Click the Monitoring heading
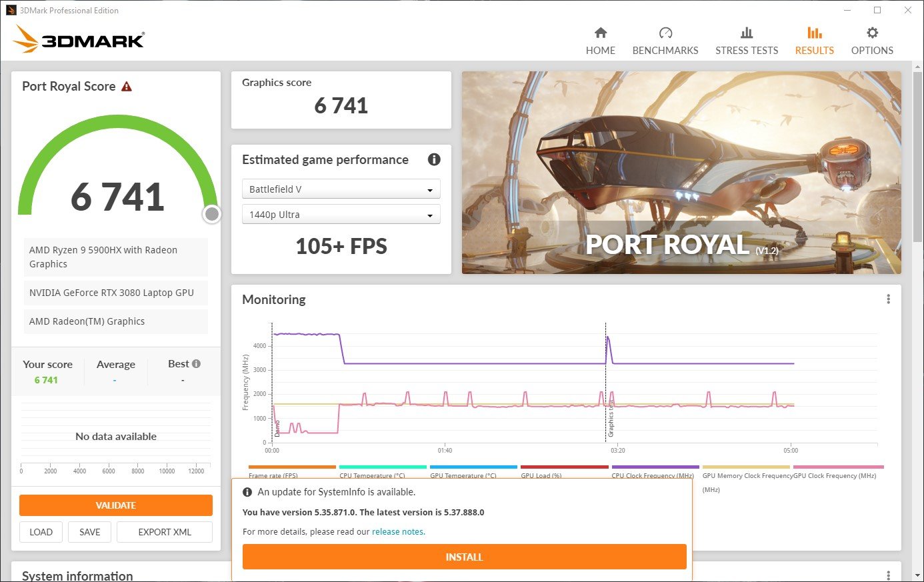This screenshot has height=582, width=924. tap(274, 299)
